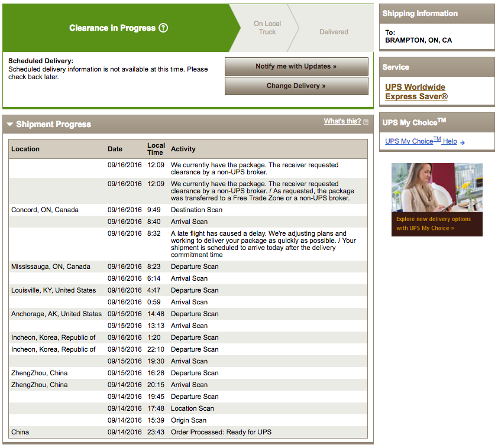Click the Location Scan activity text
The width and height of the screenshot is (498, 448).
[192, 408]
